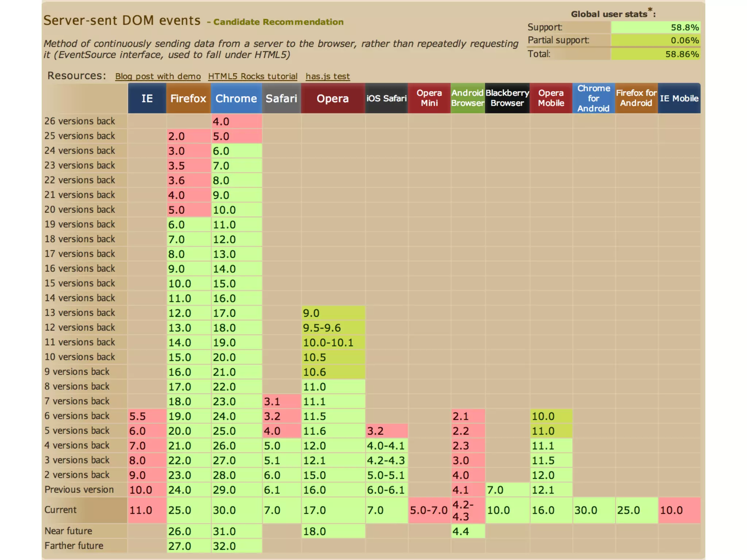Click the 58.8% Support stat bar
Image resolution: width=747 pixels, height=560 pixels.
(x=655, y=27)
